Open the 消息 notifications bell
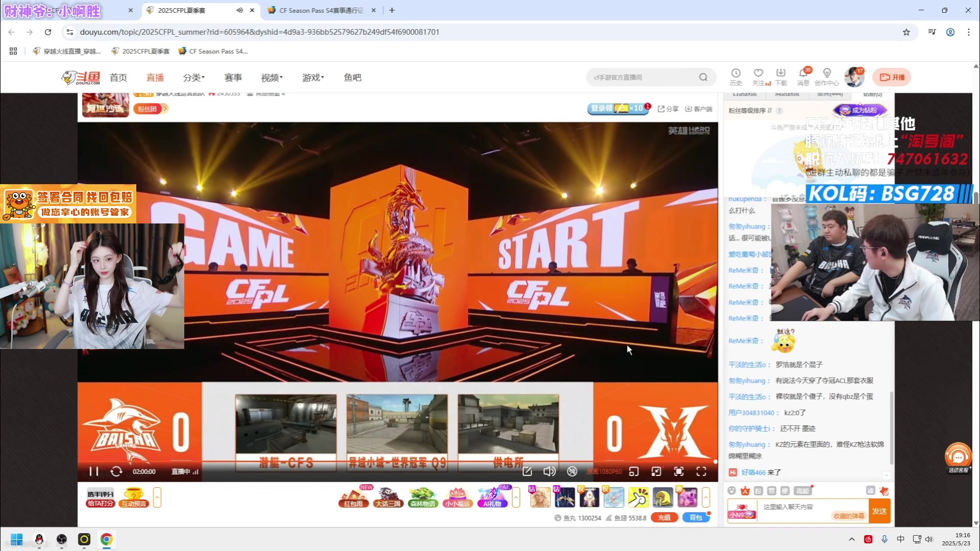This screenshot has height=551, width=980. click(803, 77)
